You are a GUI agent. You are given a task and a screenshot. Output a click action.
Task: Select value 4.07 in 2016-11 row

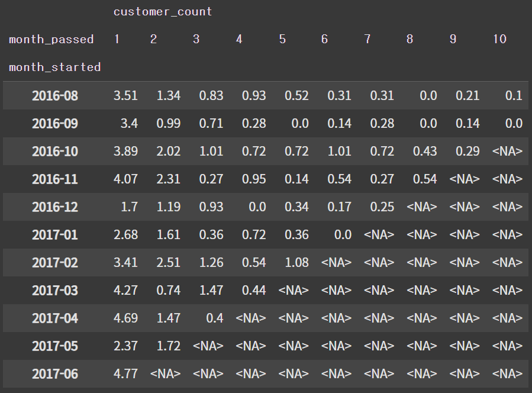(125, 179)
